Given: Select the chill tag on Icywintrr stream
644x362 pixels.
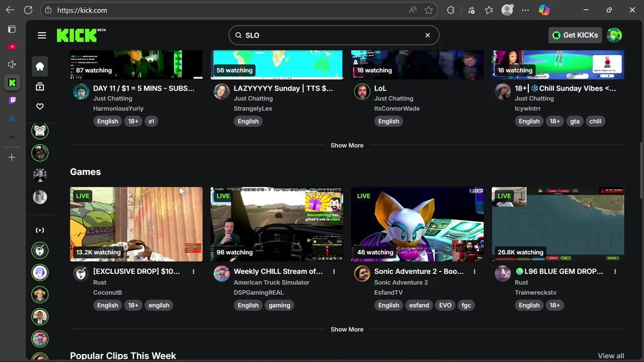Looking at the screenshot, I should [x=595, y=121].
